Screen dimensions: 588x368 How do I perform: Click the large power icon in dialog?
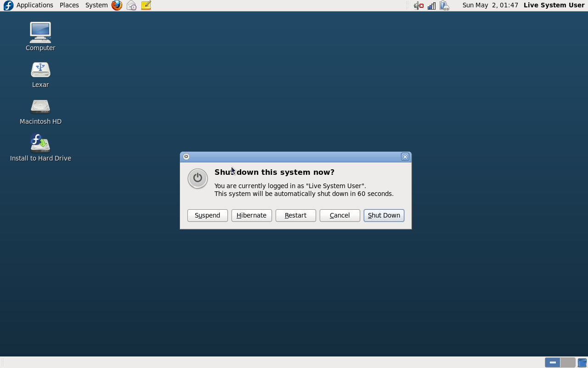click(x=198, y=178)
